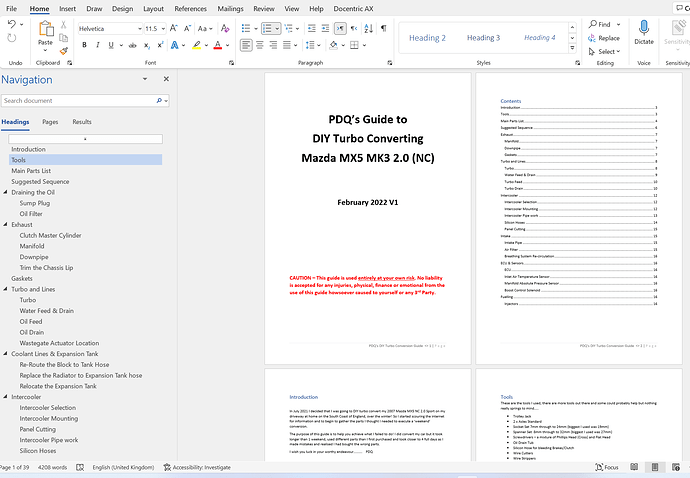The height and width of the screenshot is (478, 690).
Task: Apply strikethrough formatting
Action: click(x=132, y=45)
